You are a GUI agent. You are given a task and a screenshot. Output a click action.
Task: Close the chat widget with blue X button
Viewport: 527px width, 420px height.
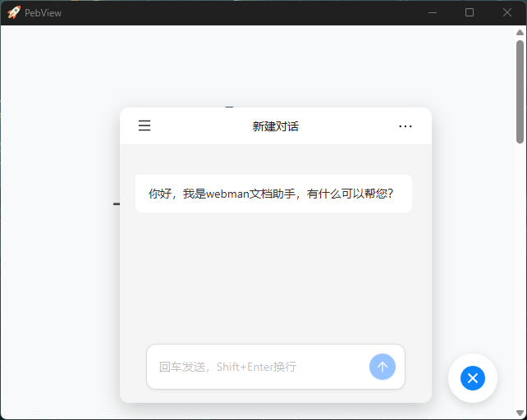tap(473, 378)
